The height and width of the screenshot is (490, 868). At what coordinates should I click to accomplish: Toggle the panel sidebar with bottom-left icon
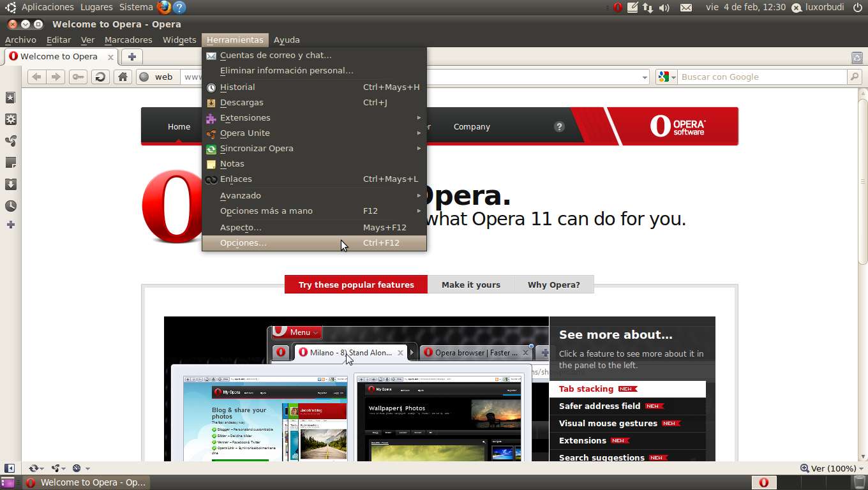(10, 468)
